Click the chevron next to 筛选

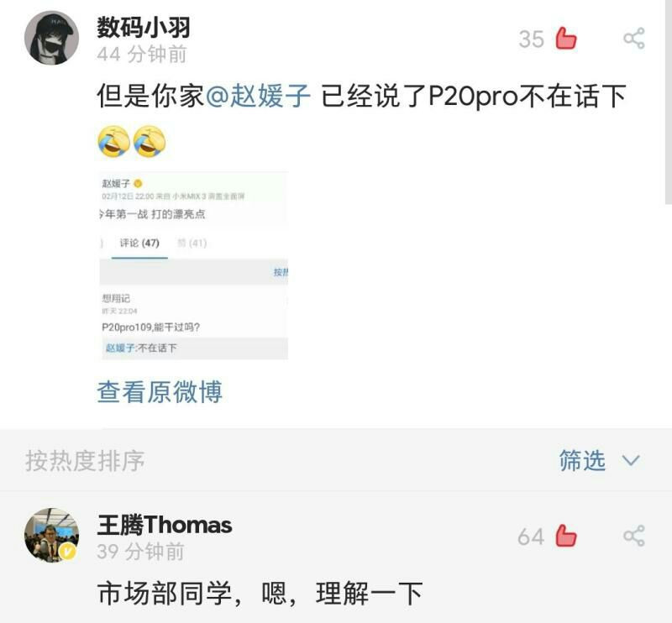pos(631,461)
